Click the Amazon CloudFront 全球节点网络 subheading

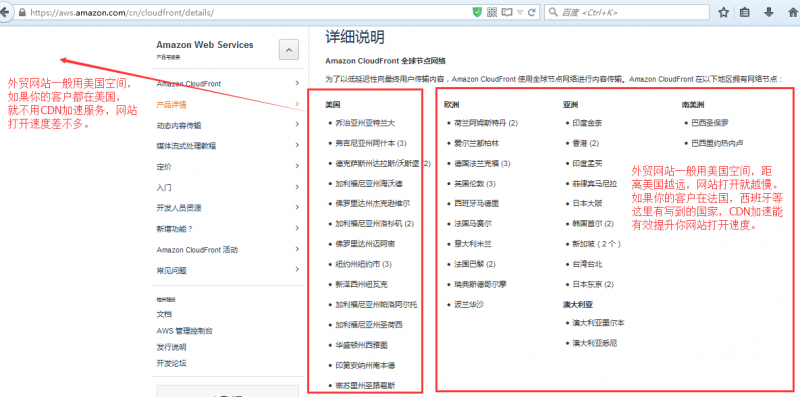[x=385, y=61]
